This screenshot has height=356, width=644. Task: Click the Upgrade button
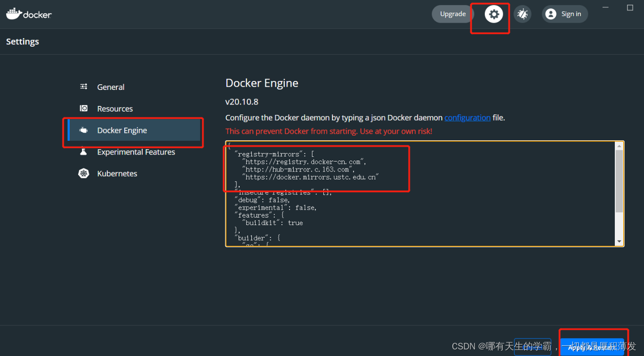452,14
